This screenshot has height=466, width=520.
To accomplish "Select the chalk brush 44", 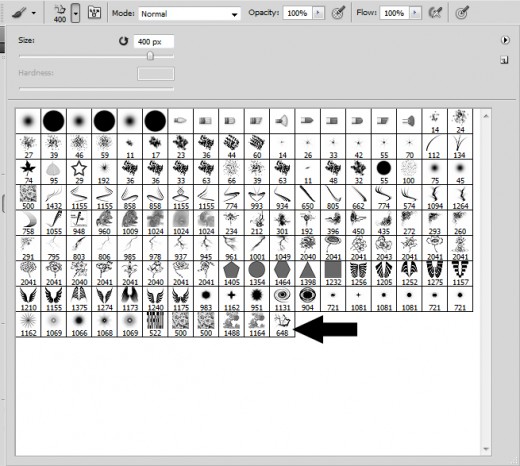I will pyautogui.click(x=232, y=147).
